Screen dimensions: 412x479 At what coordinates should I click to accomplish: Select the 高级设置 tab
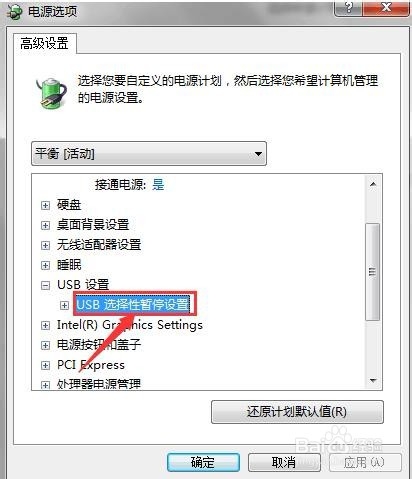tap(45, 43)
